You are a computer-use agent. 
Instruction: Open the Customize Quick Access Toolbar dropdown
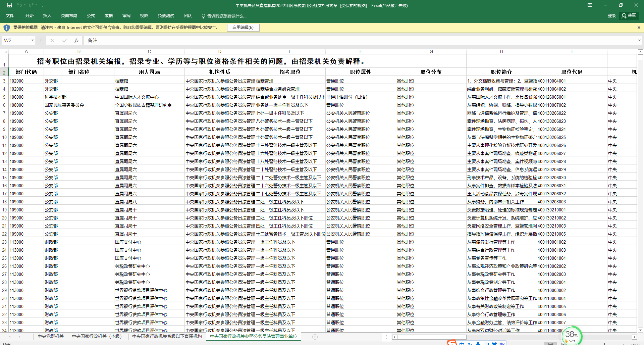point(43,6)
